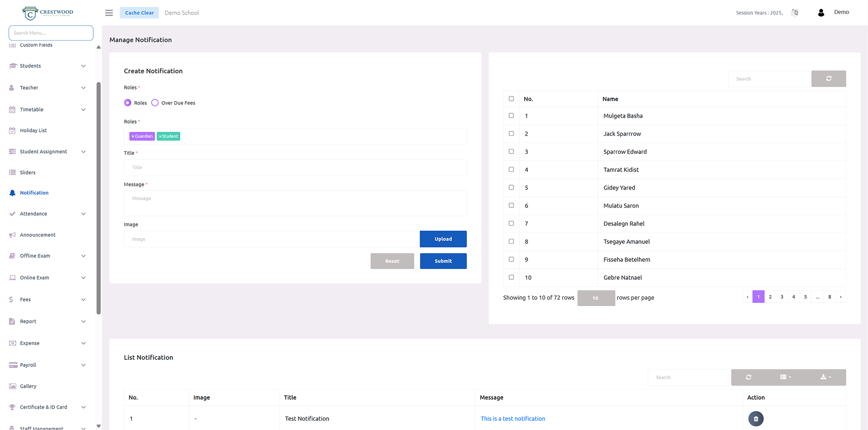Viewport: 868px width, 430px height.
Task: Delete the Test Notification via trash icon
Action: tap(755, 419)
